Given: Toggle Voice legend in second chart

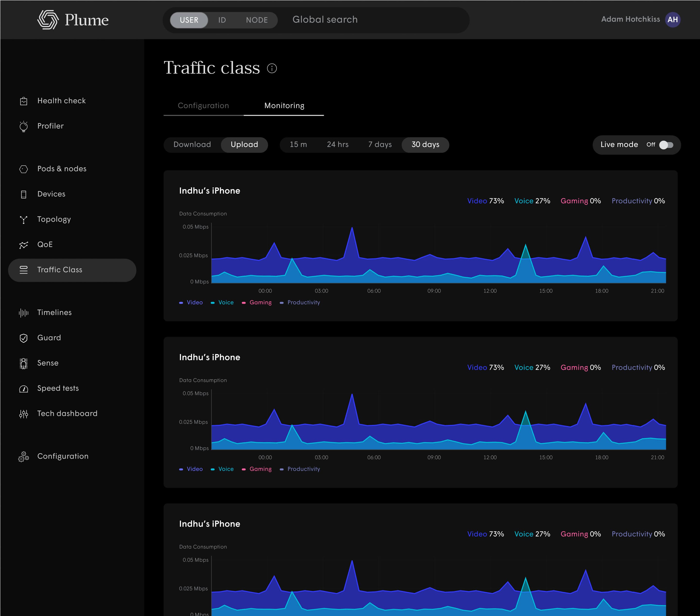Looking at the screenshot, I should click(222, 470).
